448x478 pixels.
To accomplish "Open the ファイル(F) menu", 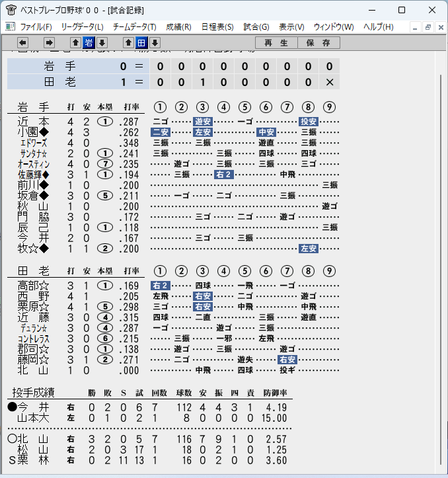I will pos(36,27).
